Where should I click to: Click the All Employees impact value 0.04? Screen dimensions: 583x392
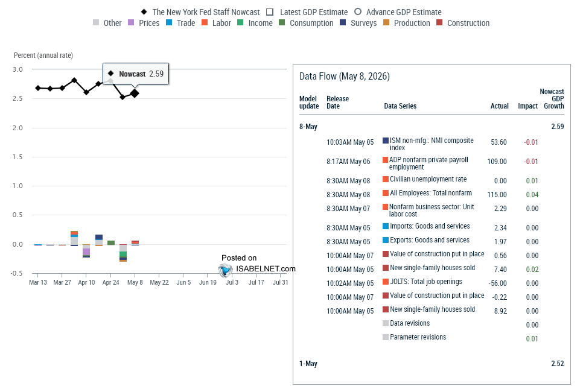pyautogui.click(x=532, y=195)
